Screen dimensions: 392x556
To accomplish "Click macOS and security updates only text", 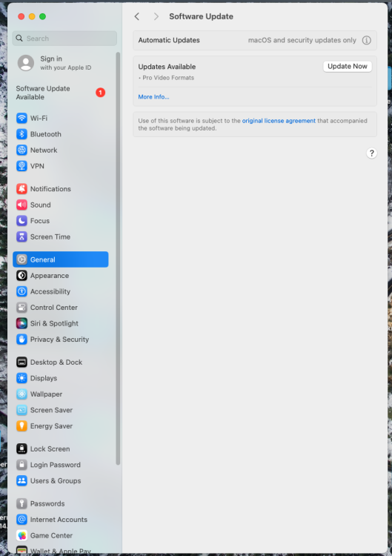I will 302,40.
